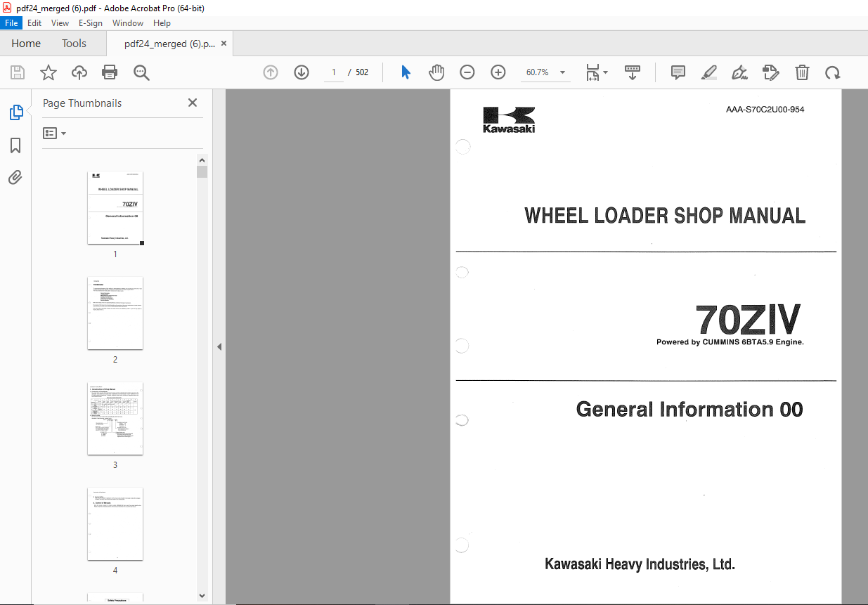The image size is (868, 605).
Task: Open the thumbnails options list icon
Action: pyautogui.click(x=54, y=133)
